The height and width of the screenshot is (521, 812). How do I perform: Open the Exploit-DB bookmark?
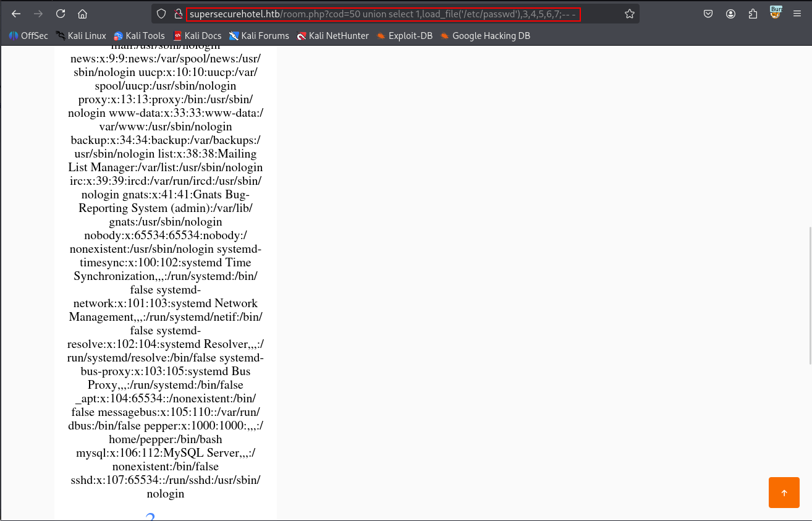tap(404, 36)
